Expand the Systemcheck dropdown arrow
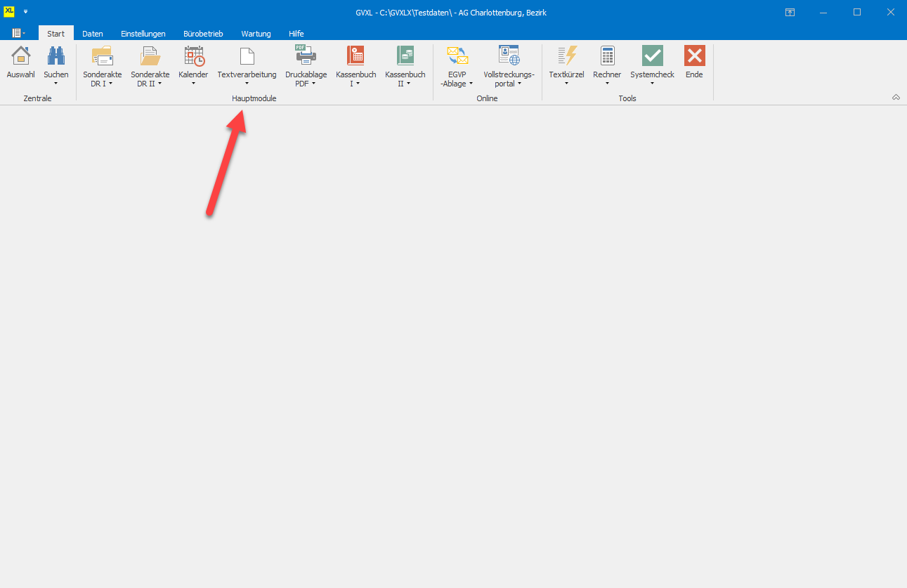The image size is (907, 588). 652,84
